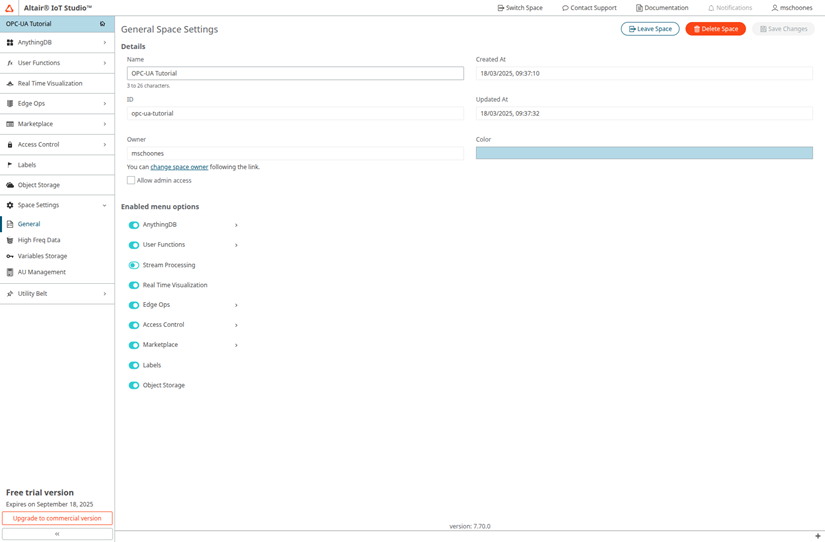Image resolution: width=825 pixels, height=542 pixels.
Task: Click Upgrade to commercial version button
Action: point(57,518)
